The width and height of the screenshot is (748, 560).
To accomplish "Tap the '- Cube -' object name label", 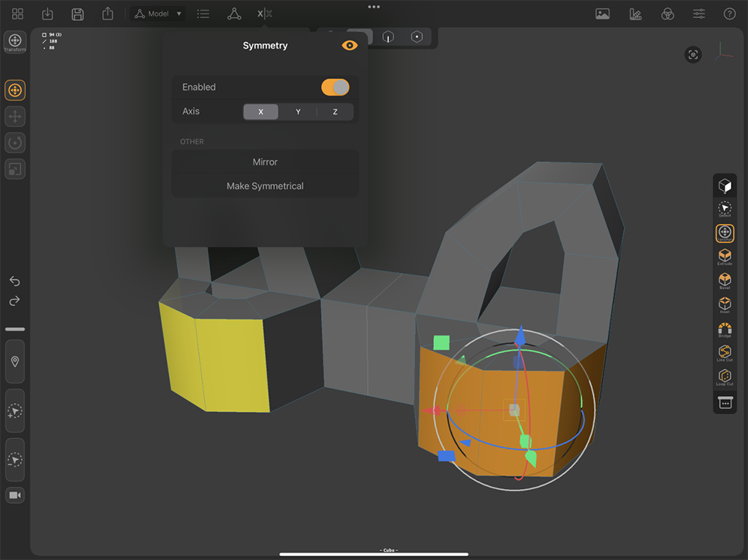I will (x=389, y=550).
